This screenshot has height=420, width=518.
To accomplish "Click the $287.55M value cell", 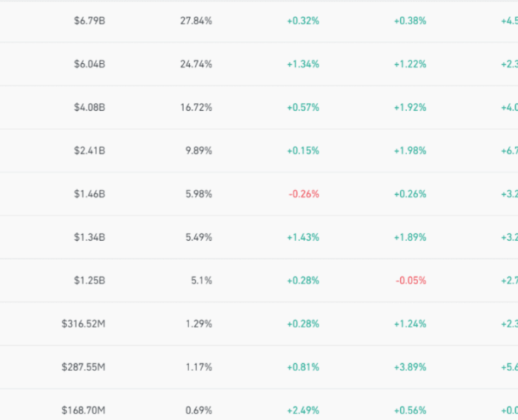I will click(83, 367).
